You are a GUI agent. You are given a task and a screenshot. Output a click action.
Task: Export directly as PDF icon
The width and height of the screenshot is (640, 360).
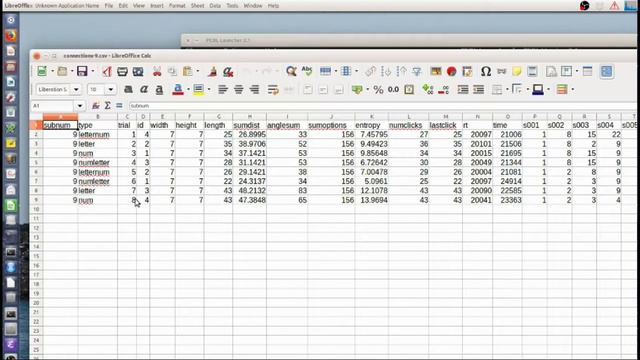coord(107,71)
